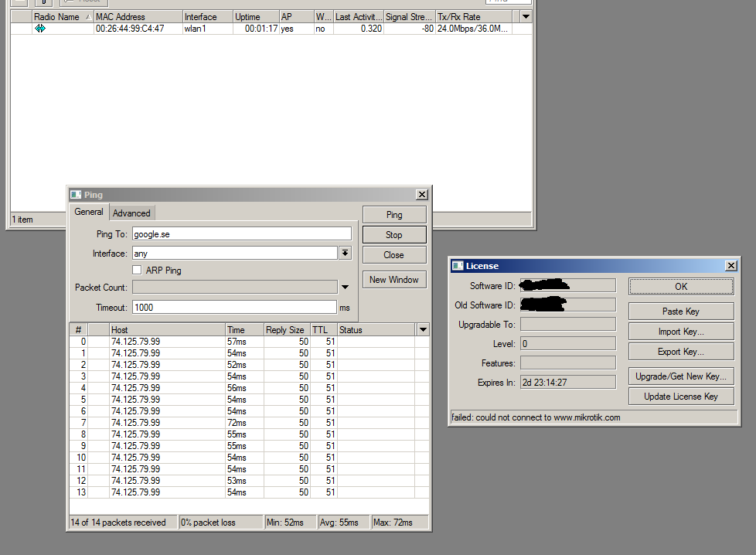Click the Close button in Ping window

[394, 255]
